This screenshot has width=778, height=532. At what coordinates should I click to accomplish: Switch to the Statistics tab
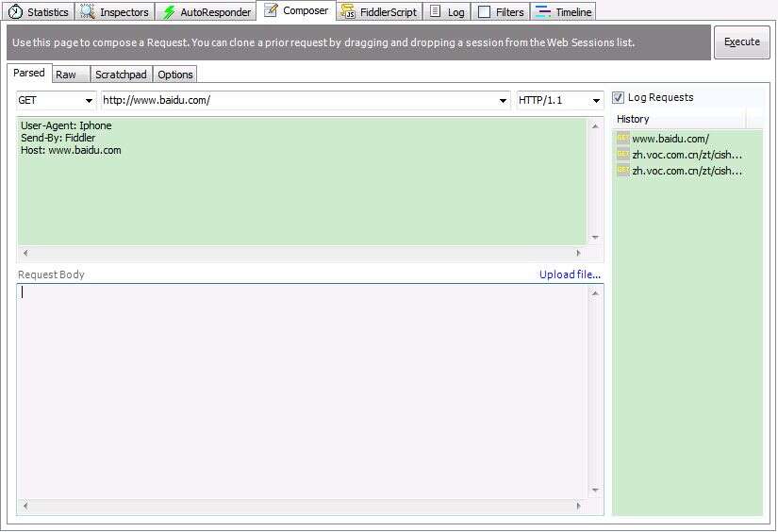[39, 12]
